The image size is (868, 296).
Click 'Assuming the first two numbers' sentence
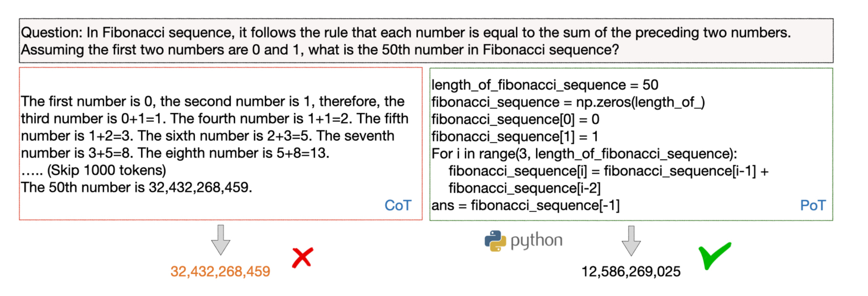point(320,50)
